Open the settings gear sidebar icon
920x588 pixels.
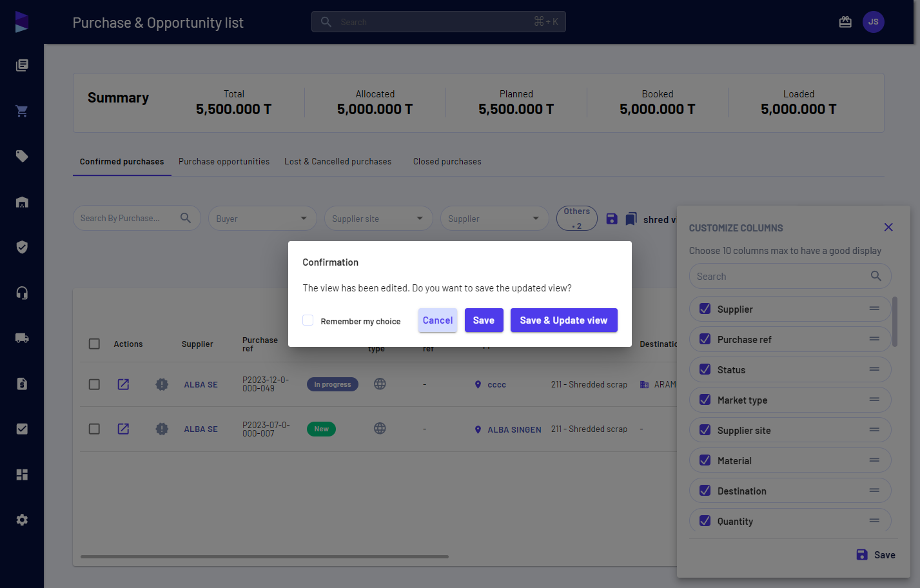[x=22, y=520]
